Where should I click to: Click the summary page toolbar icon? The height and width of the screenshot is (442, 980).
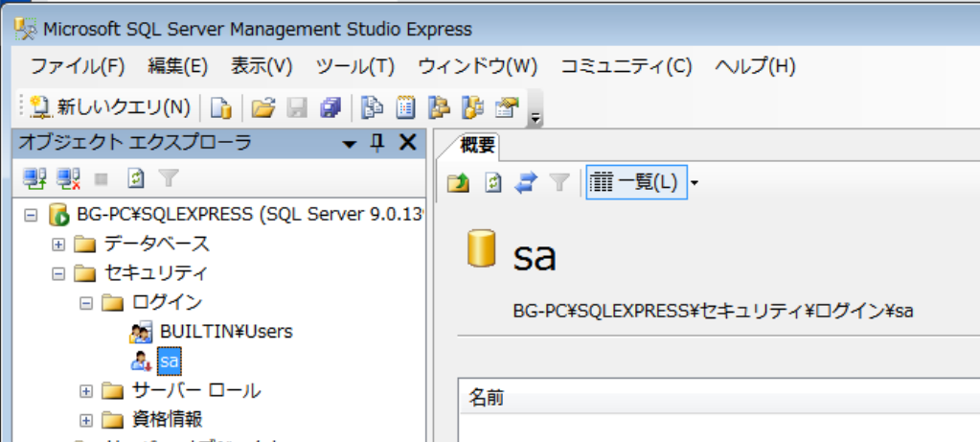406,107
